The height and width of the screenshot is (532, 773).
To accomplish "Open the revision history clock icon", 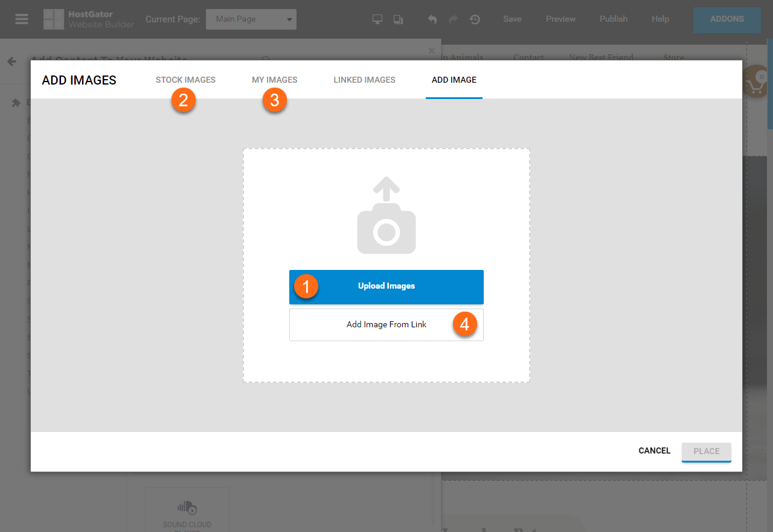I will click(x=475, y=19).
